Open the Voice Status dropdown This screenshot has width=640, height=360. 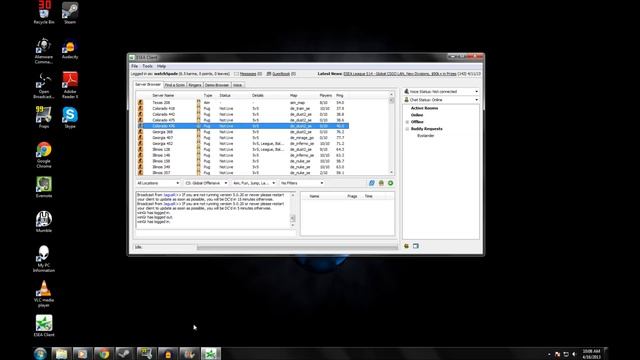441,91
